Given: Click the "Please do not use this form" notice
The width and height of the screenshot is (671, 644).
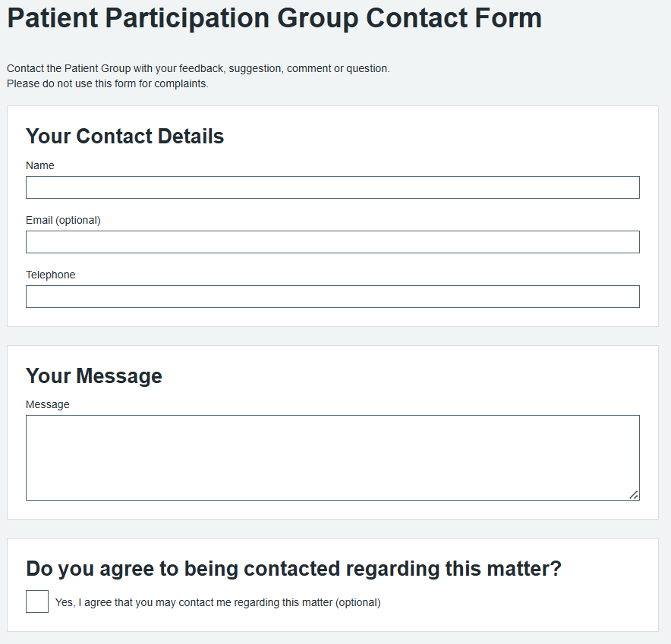Looking at the screenshot, I should tap(107, 83).
